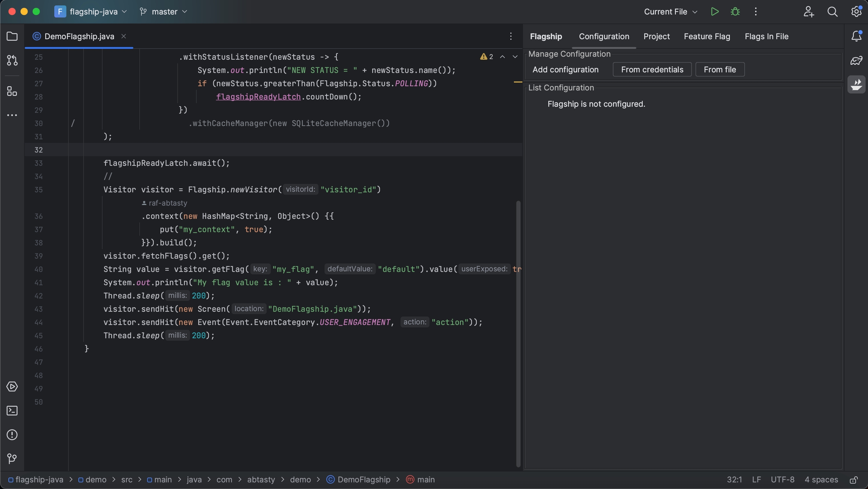Click the green Run button
This screenshot has height=489, width=868.
pyautogui.click(x=714, y=12)
